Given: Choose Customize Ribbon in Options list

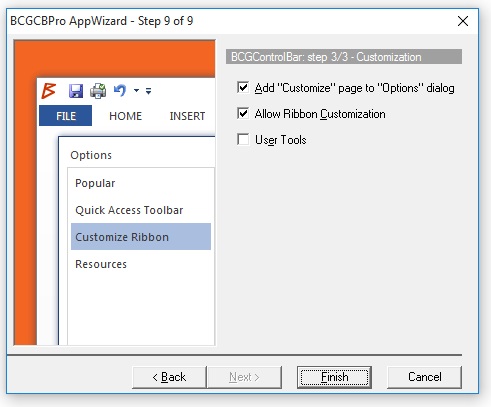Looking at the screenshot, I should coord(141,237).
